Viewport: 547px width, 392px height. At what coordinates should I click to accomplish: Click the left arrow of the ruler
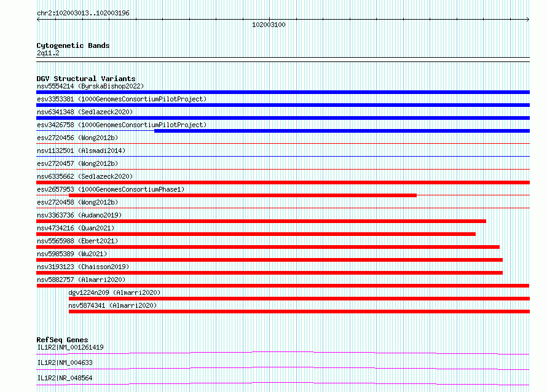pos(38,20)
